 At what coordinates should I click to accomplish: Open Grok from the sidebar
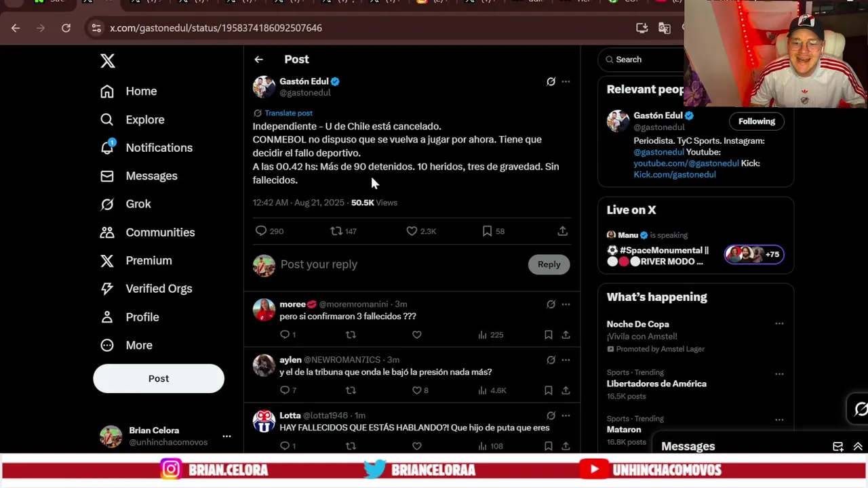click(125, 204)
